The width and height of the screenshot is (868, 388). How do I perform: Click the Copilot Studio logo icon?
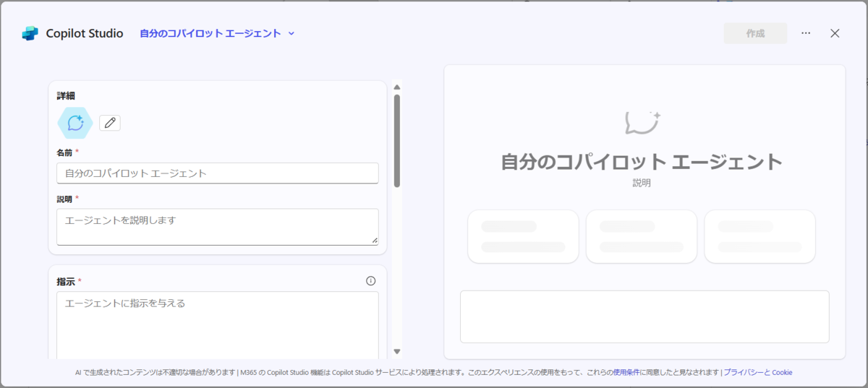[30, 33]
